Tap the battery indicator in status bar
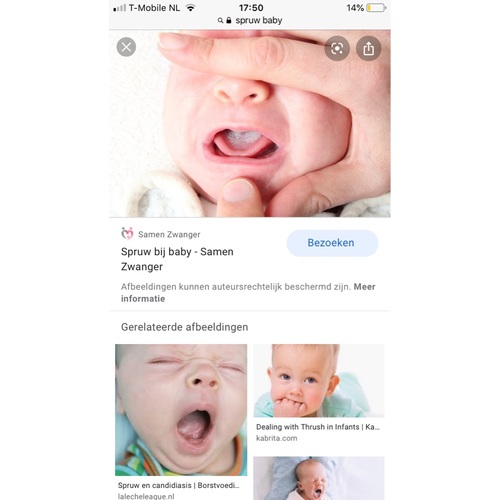Screen dimensions: 500x500 376,8
